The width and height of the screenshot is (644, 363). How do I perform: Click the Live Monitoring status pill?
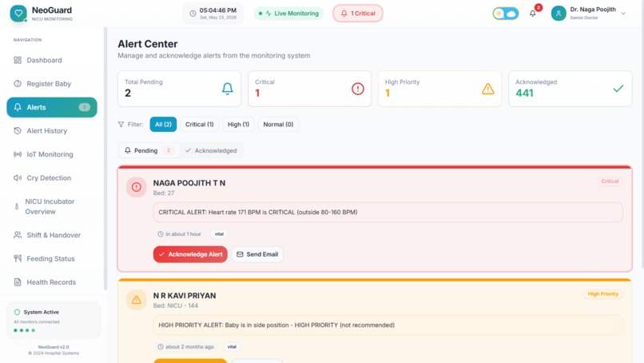(x=288, y=13)
